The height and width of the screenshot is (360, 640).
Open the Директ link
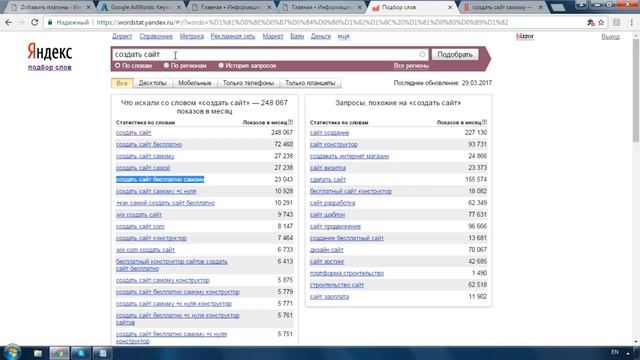coord(122,36)
